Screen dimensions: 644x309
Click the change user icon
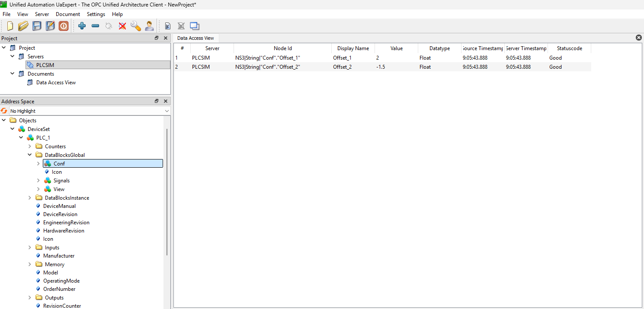pos(149,26)
